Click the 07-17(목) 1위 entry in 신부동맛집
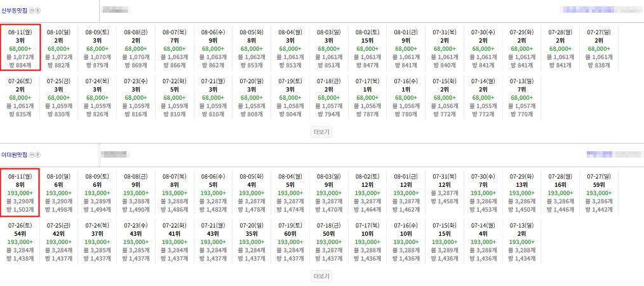644x286 pixels. pos(368,97)
